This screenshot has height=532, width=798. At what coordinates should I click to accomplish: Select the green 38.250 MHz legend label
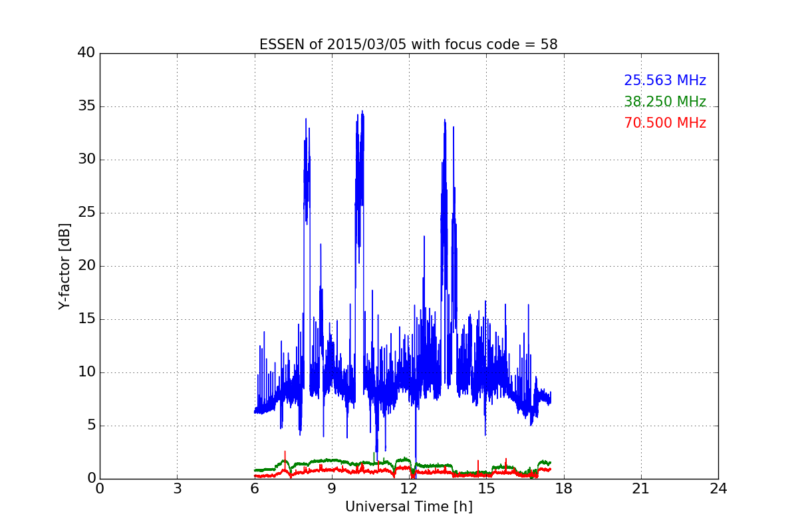click(x=665, y=102)
